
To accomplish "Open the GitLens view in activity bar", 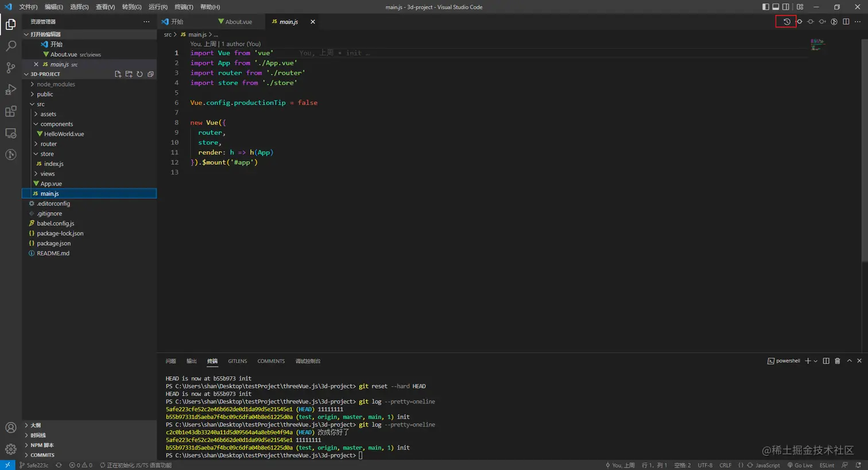I will 11,155.
